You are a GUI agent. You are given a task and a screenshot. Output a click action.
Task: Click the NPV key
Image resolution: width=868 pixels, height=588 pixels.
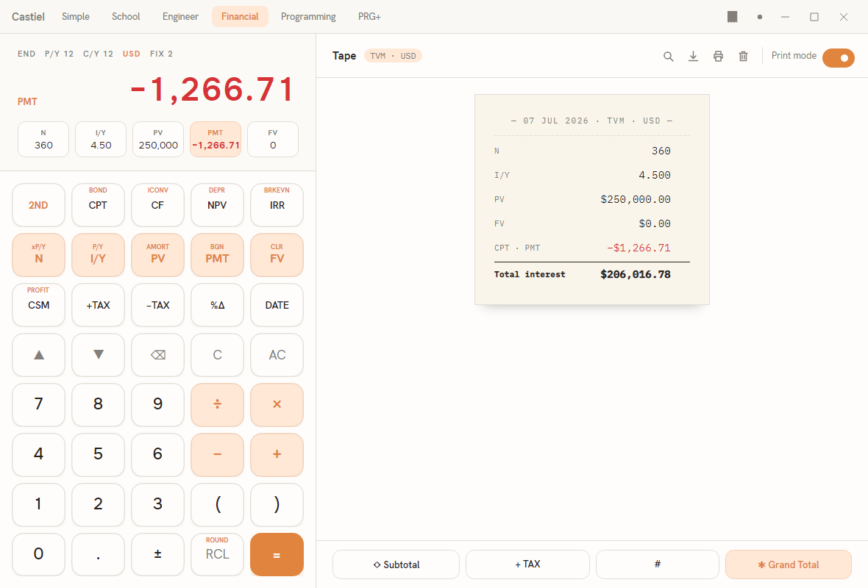click(217, 205)
